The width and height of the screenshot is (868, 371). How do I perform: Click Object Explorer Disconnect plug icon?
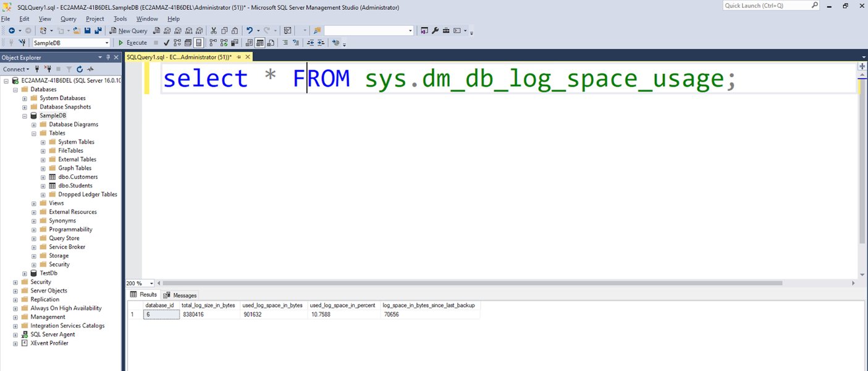pyautogui.click(x=48, y=69)
